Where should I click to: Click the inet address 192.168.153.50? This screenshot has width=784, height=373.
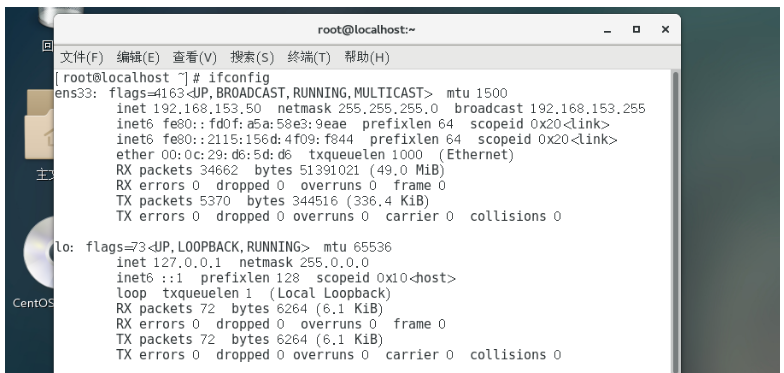click(x=207, y=108)
